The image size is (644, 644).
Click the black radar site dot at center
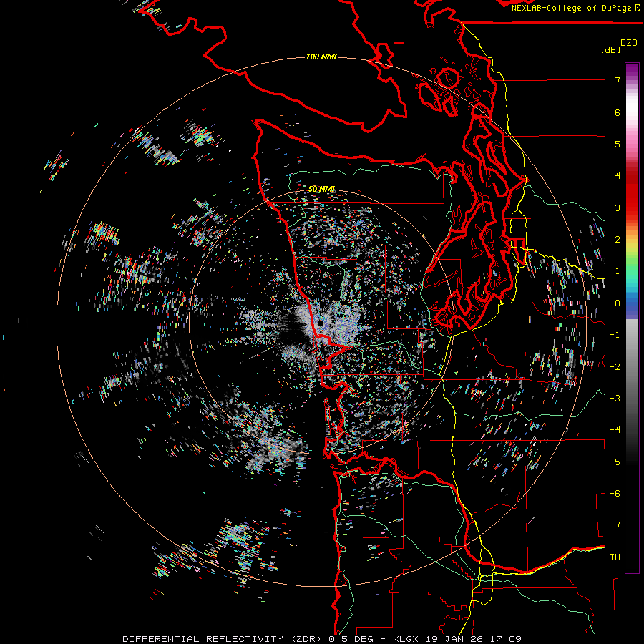point(321,323)
